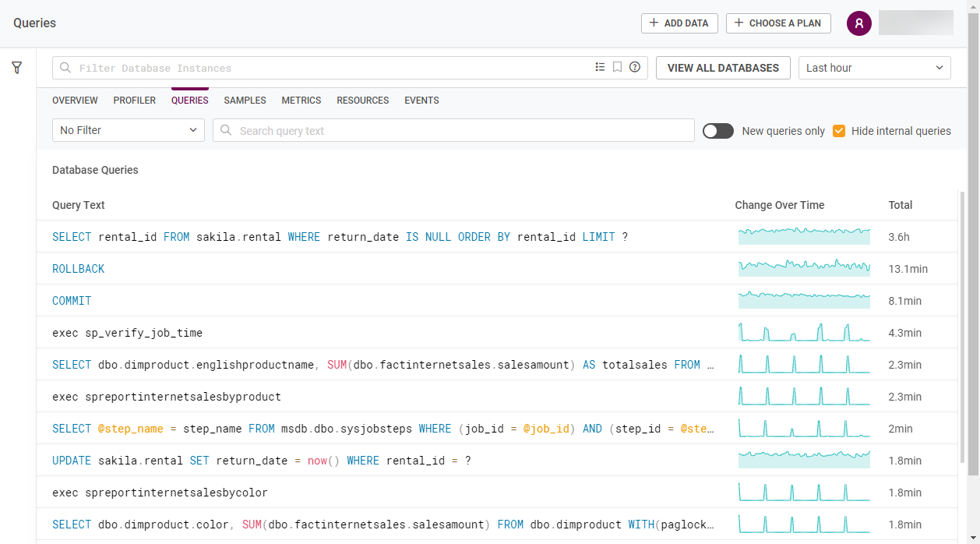The image size is (980, 544).
Task: Open the filter funnel sidebar icon
Action: pyautogui.click(x=16, y=68)
